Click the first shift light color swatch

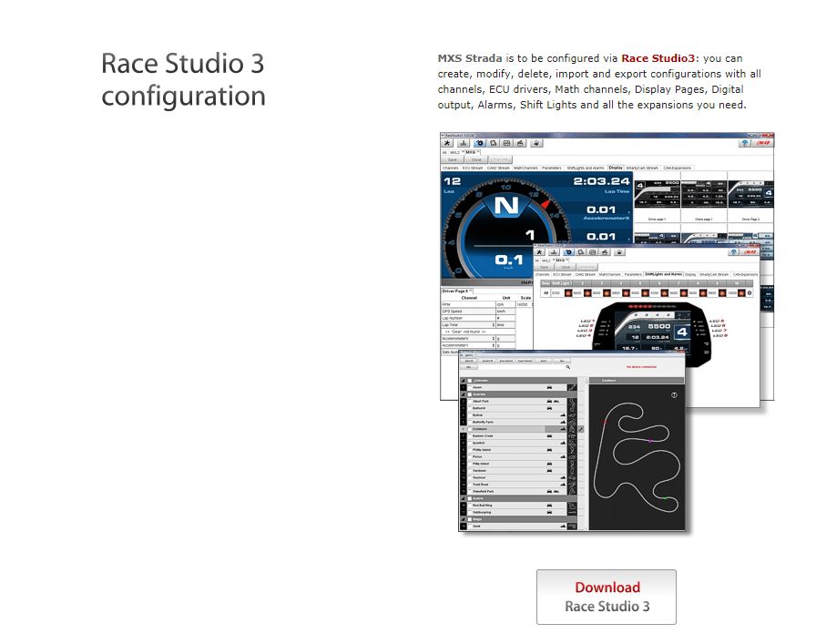568,293
